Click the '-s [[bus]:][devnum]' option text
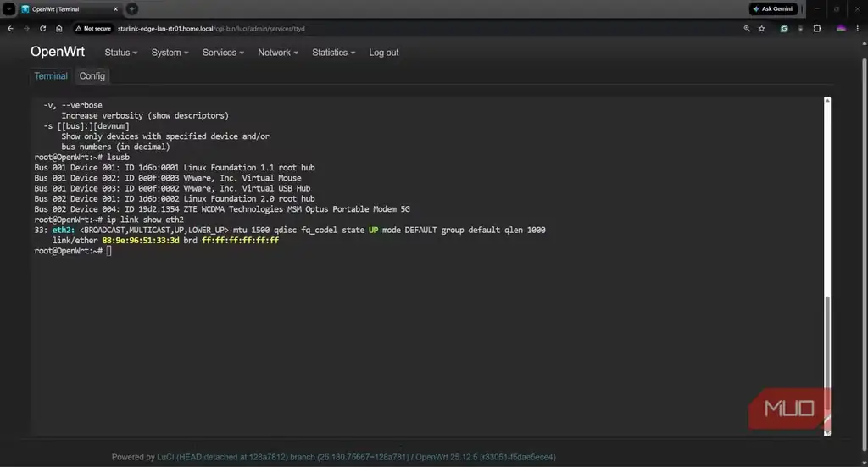The image size is (868, 467). pos(86,125)
